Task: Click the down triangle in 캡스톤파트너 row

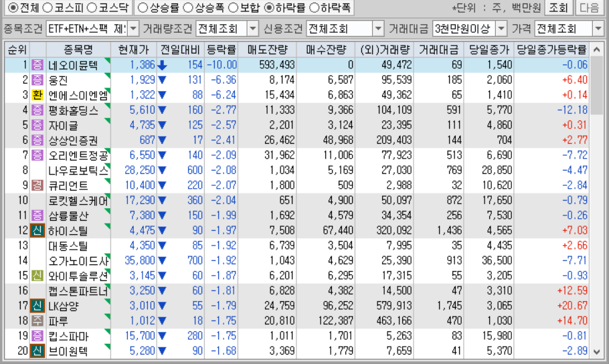Action: 163,291
